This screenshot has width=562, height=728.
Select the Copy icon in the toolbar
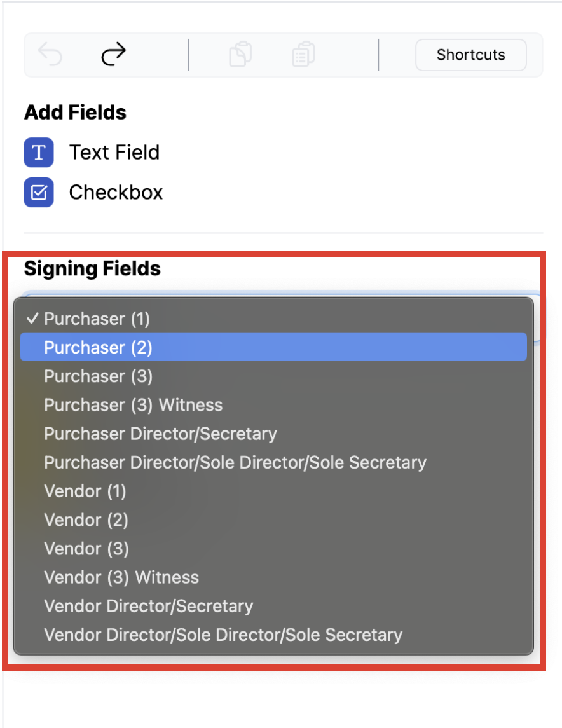coord(240,55)
